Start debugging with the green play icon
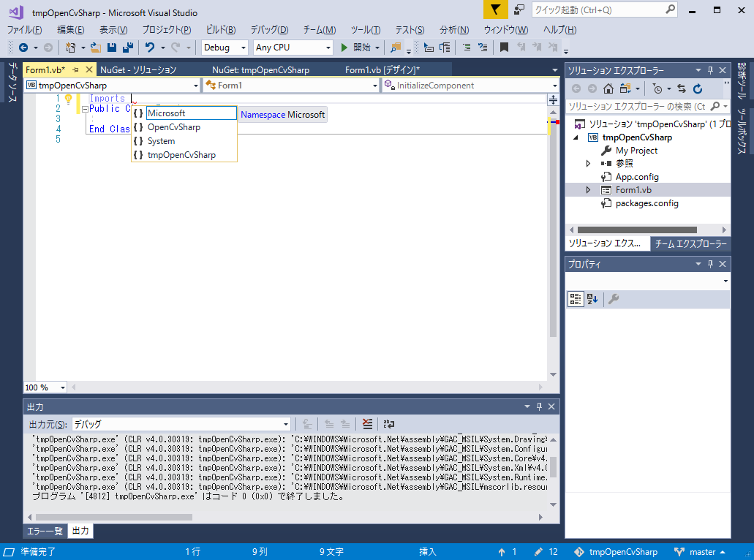The width and height of the screenshot is (754, 560). click(344, 47)
